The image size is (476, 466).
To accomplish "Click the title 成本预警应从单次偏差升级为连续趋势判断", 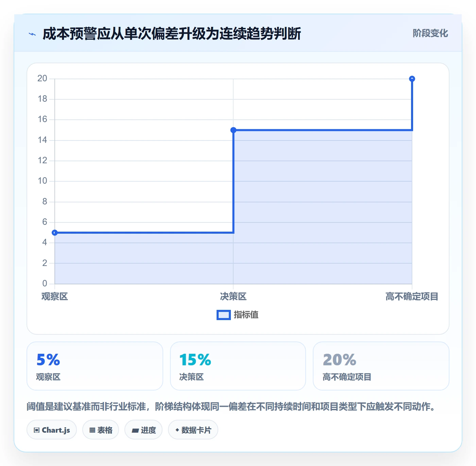I will 172,34.
